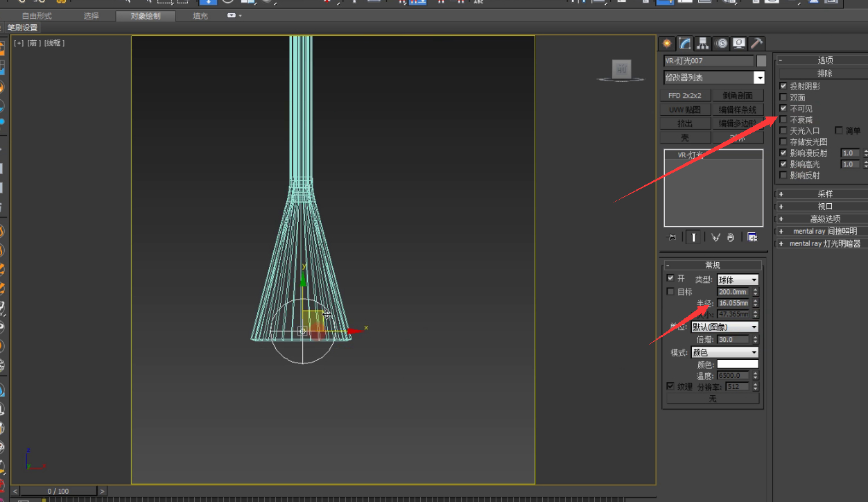Open the Create panel tab icon

667,44
